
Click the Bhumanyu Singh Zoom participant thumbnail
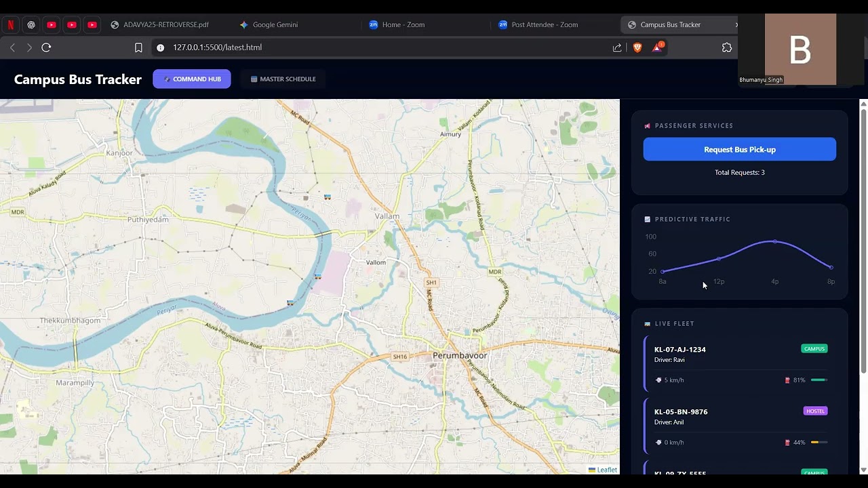(800, 49)
